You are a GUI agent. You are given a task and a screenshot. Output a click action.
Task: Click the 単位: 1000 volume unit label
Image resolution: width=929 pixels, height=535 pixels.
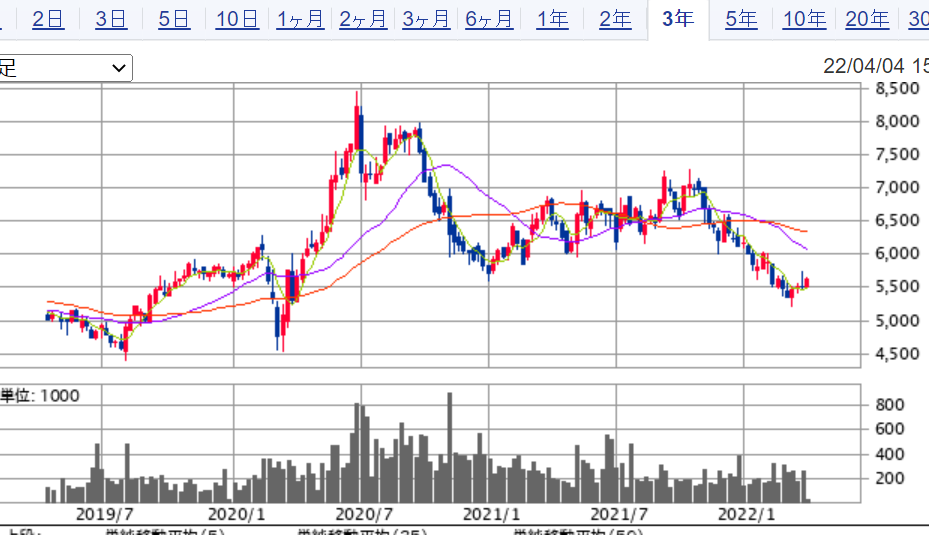click(x=40, y=396)
